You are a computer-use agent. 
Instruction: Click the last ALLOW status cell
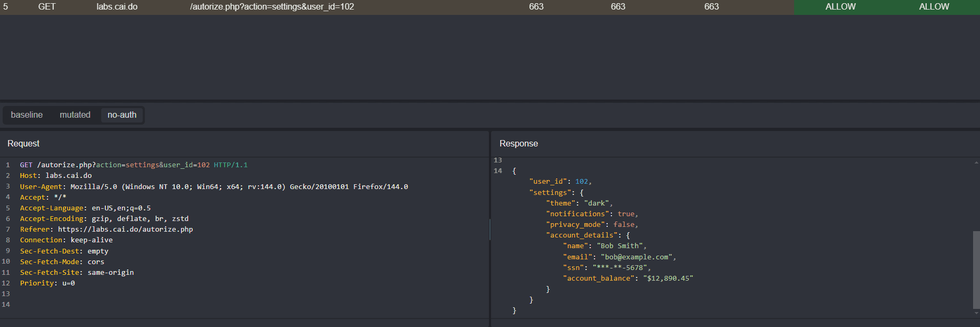(x=934, y=7)
